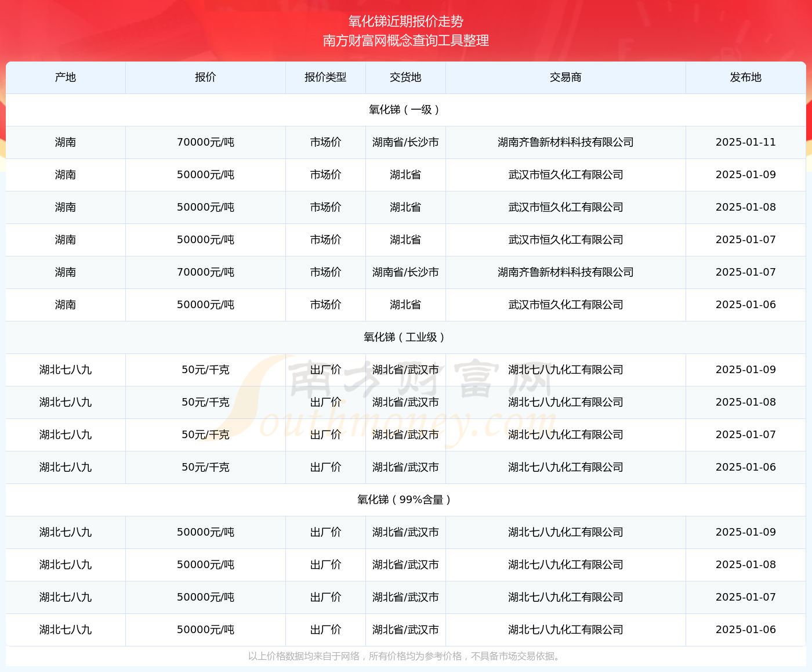
Task: Click 出厂价 in the 99%含量 2025-01-08 row
Action: click(325, 565)
